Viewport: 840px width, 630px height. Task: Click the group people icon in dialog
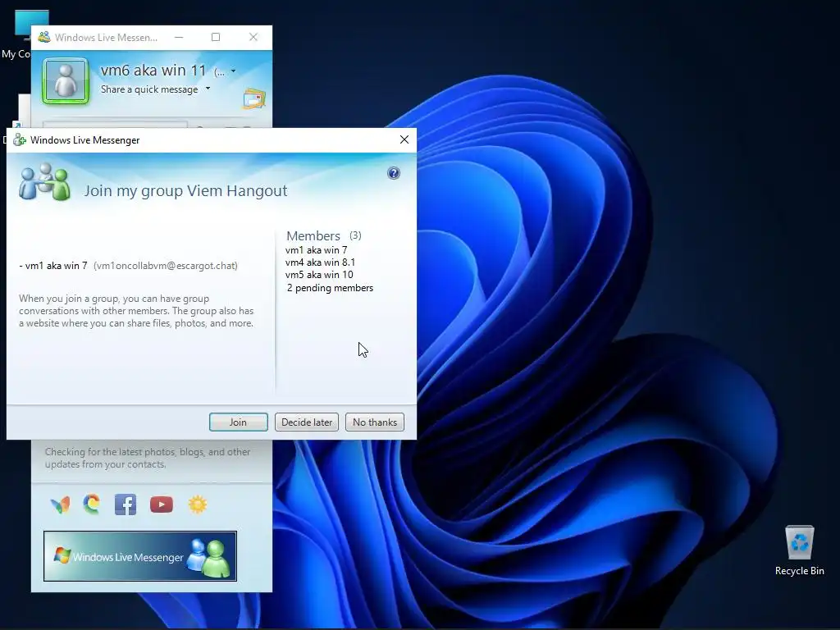point(44,182)
